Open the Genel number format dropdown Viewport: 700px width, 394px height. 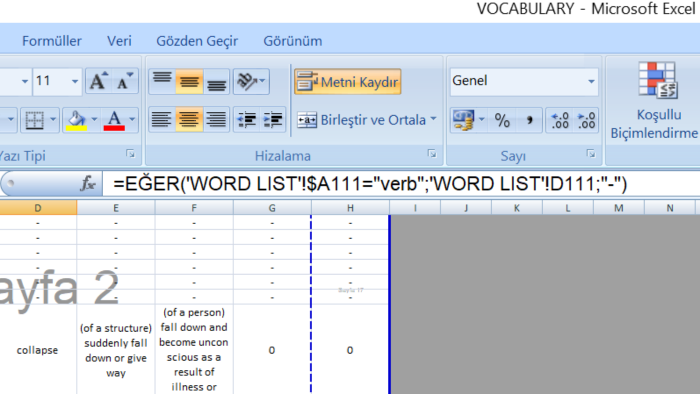[591, 81]
